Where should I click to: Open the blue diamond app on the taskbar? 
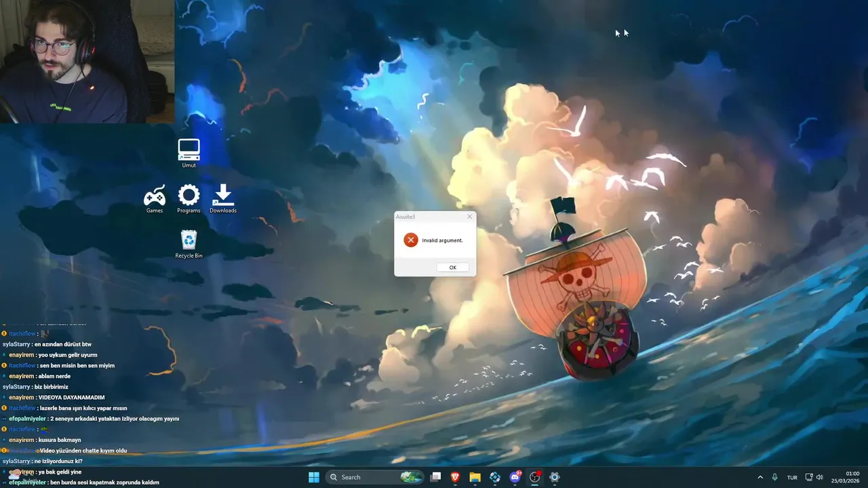[495, 477]
